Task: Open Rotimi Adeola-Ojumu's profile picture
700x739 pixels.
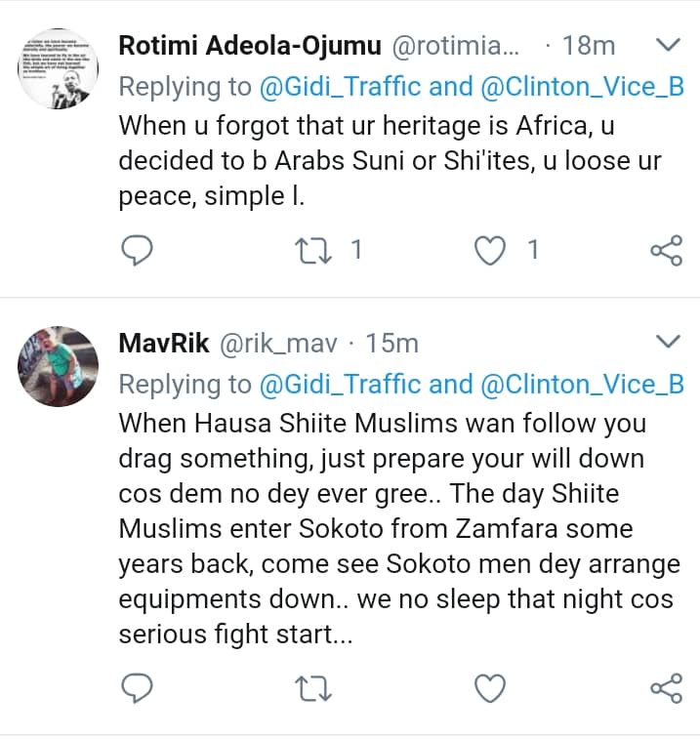Action: coord(60,66)
